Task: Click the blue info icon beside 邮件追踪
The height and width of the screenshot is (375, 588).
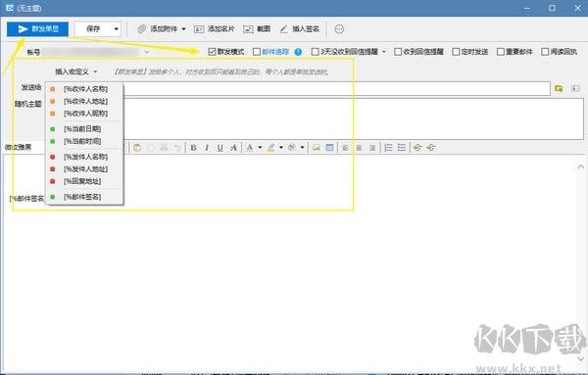Action: point(298,52)
